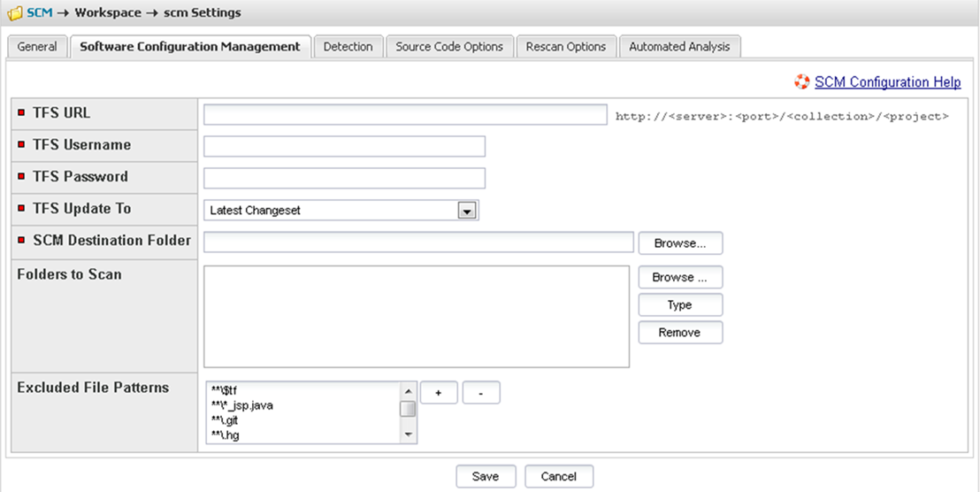Browse for the SCM Destination Folder
Screen dimensions: 980x492
coord(679,242)
